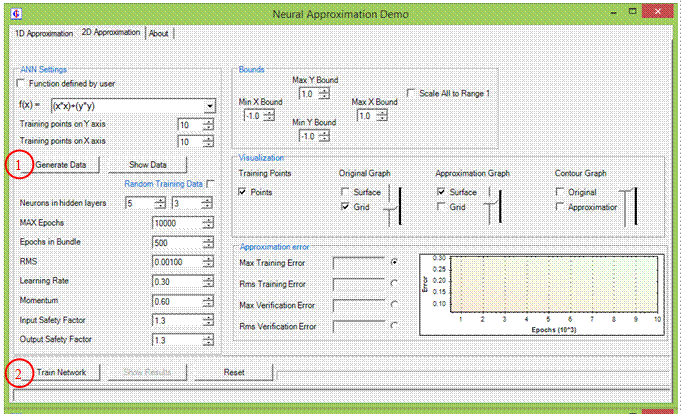Adjust MAX Epochs spinner arrows
The image size is (681, 414).
click(208, 221)
